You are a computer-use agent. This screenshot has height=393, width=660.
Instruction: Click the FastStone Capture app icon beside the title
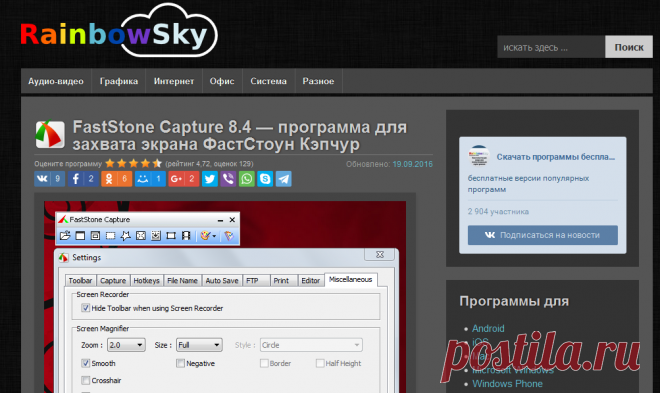50,135
